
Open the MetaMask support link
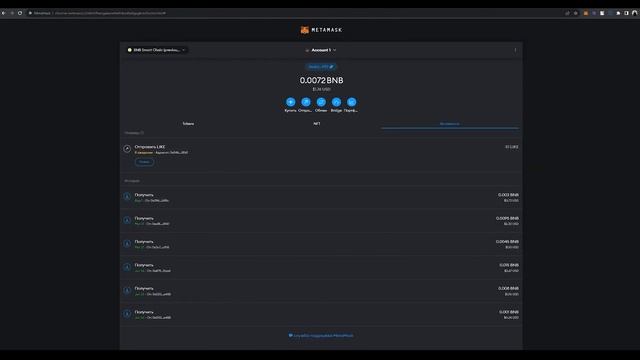click(x=321, y=336)
